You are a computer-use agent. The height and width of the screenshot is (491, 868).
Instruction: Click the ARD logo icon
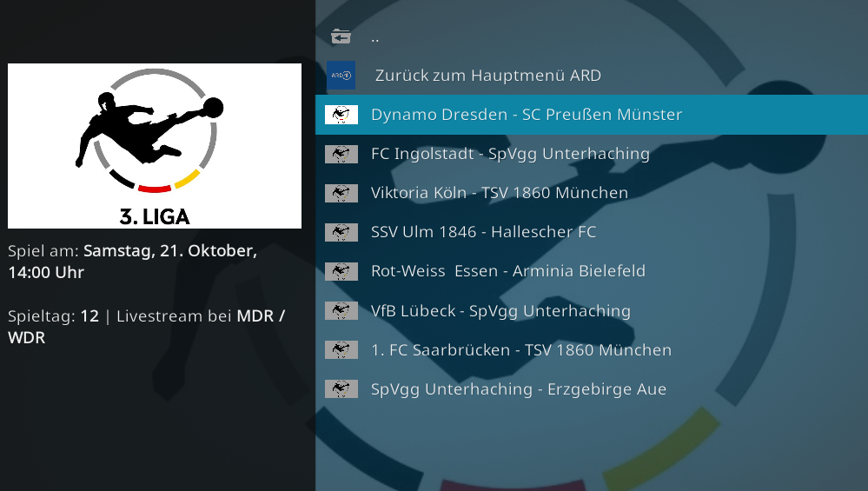pos(341,76)
